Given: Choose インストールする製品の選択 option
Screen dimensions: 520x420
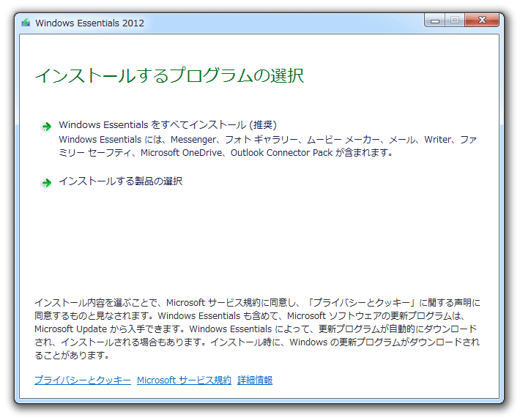Looking at the screenshot, I should (121, 181).
